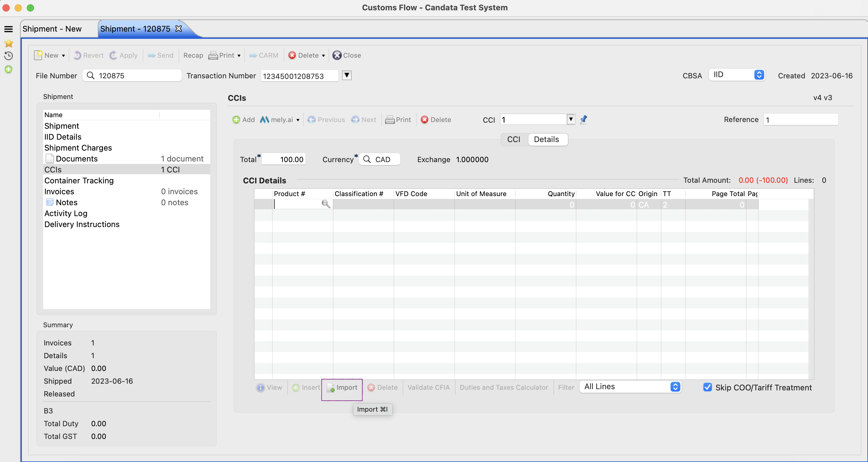Expand the mely.ai dropdown arrow
The width and height of the screenshot is (868, 462).
(298, 120)
